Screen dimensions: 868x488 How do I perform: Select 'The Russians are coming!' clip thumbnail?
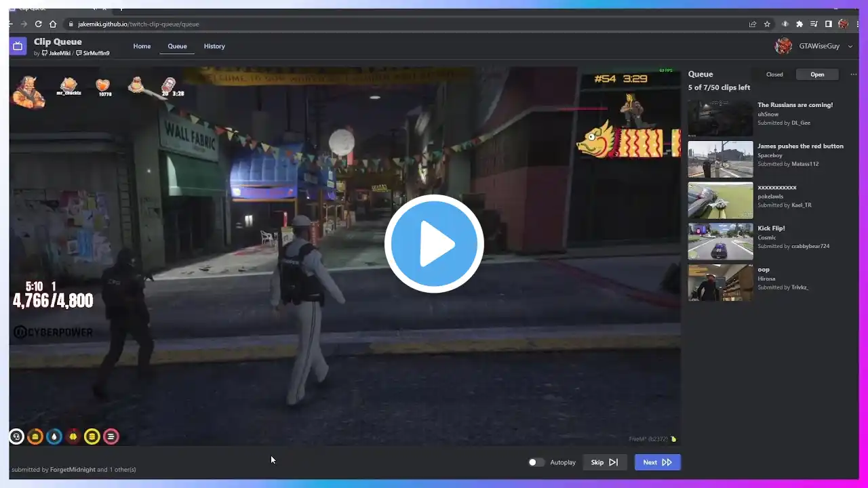(x=720, y=118)
